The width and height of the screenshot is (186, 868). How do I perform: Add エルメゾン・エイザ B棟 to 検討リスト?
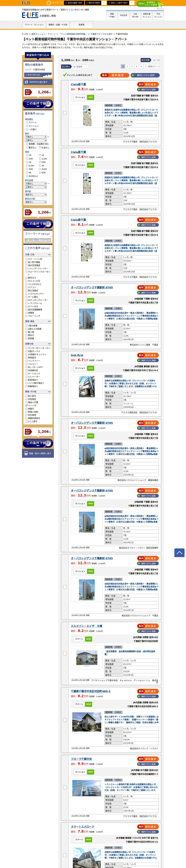pos(148,631)
